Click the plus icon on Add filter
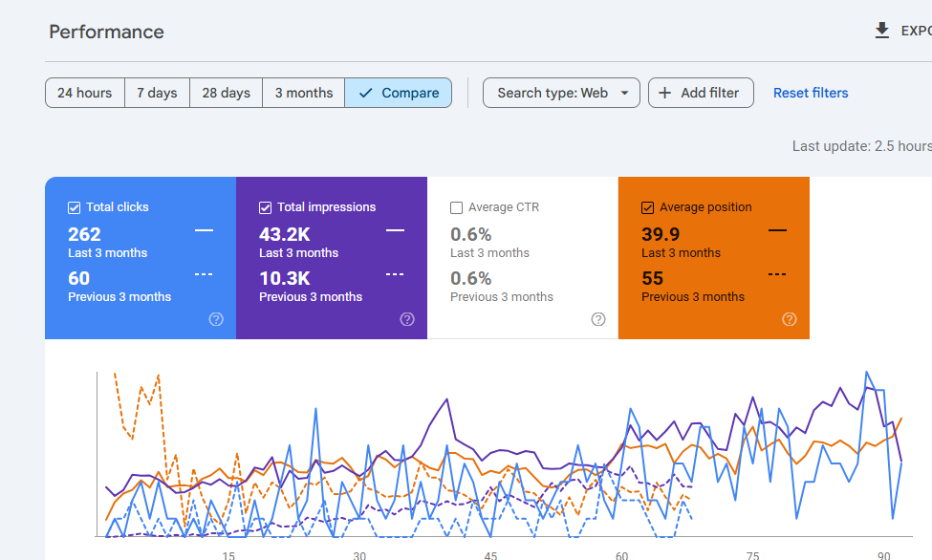The width and height of the screenshot is (932, 560). click(x=665, y=93)
